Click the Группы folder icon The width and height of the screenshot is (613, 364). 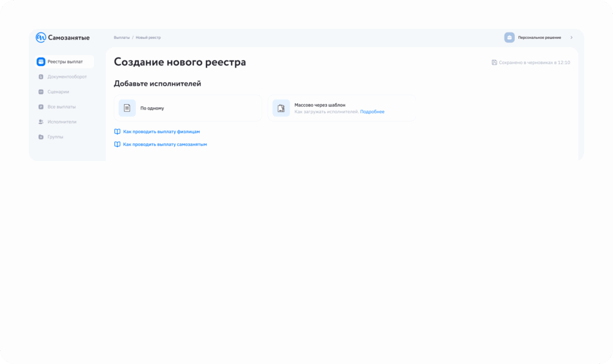coord(41,136)
